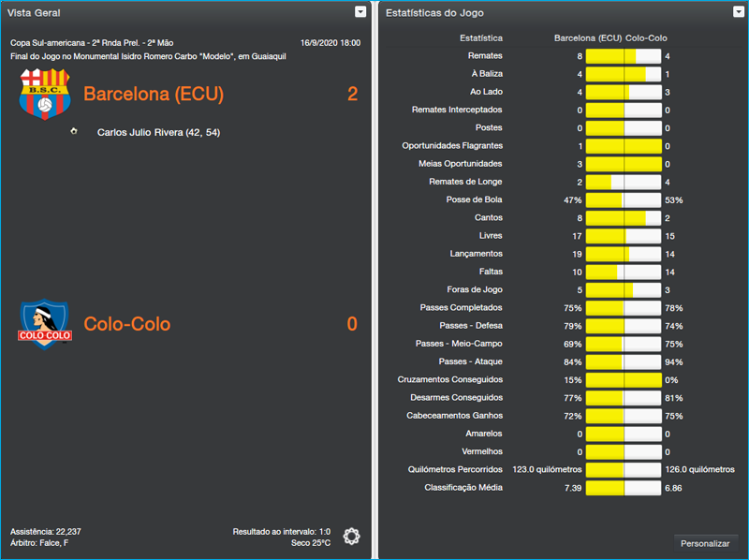Click the Classificação Média rating bar

(x=623, y=488)
